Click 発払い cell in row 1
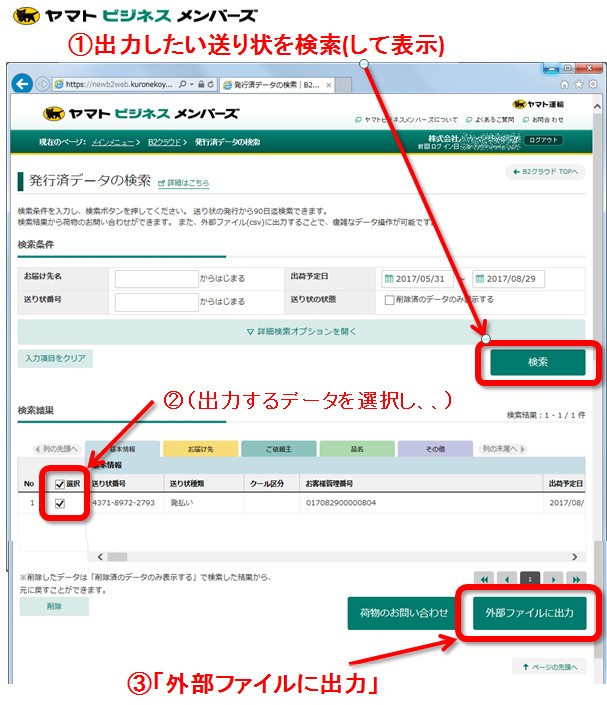 point(181,503)
